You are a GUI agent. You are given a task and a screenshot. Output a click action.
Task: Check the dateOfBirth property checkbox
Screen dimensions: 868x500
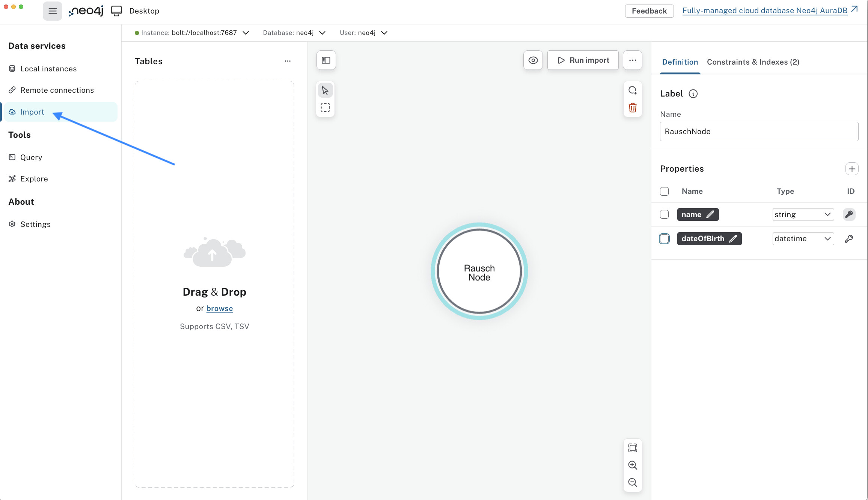coord(664,239)
